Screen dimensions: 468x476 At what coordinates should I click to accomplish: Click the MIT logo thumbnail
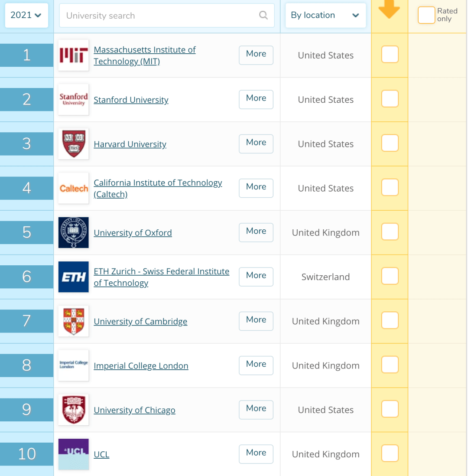pyautogui.click(x=73, y=55)
